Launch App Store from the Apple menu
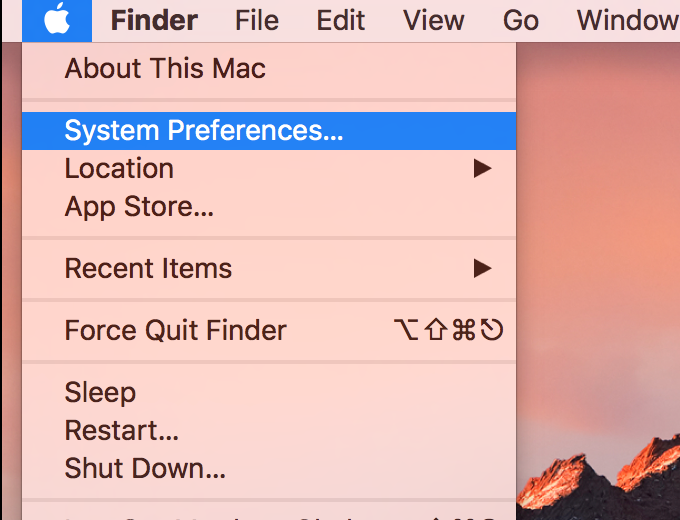The image size is (680, 520). [139, 207]
